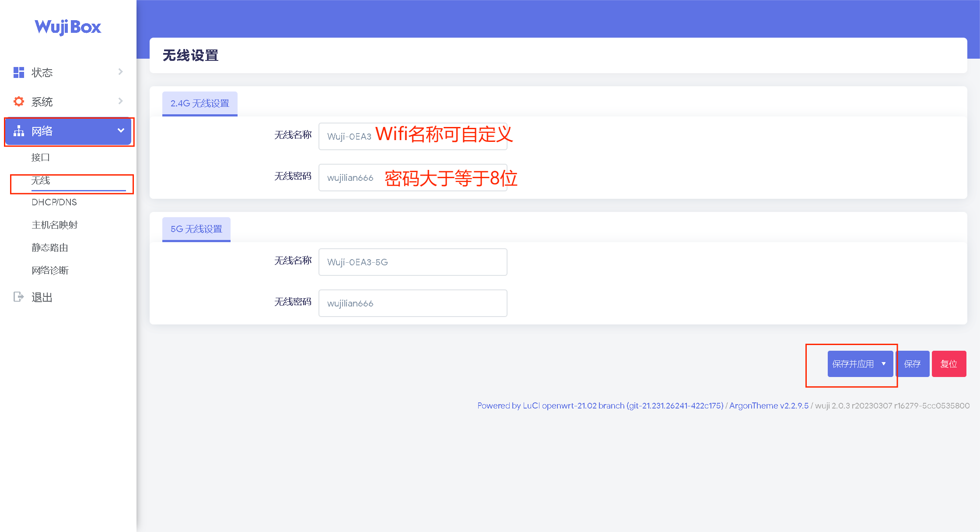Switch to the 5G 无线设置 tab
The width and height of the screenshot is (980, 532).
(196, 229)
